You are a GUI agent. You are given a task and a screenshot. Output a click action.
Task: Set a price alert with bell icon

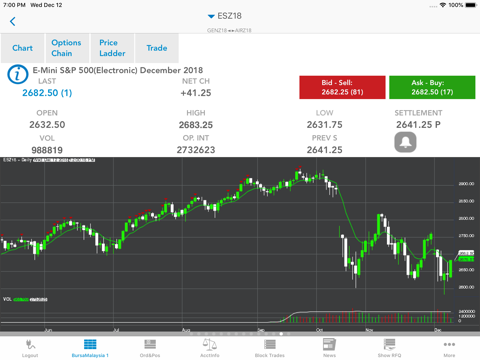point(405,142)
